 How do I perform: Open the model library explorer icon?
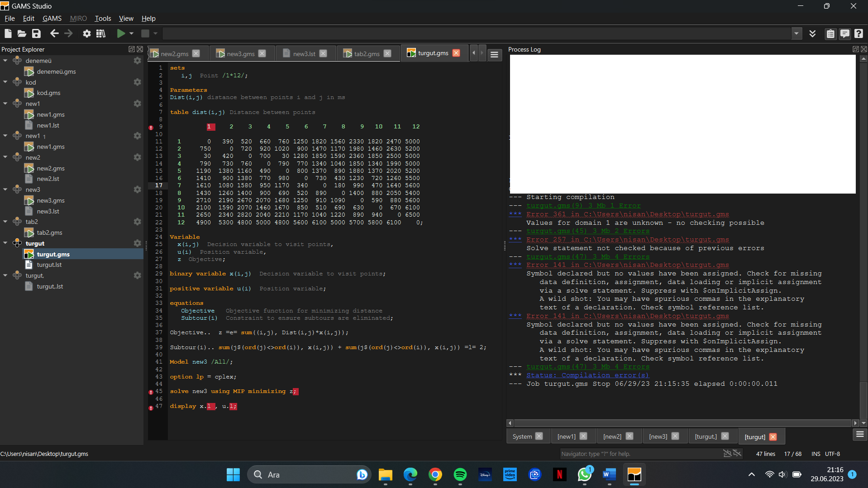[101, 33]
